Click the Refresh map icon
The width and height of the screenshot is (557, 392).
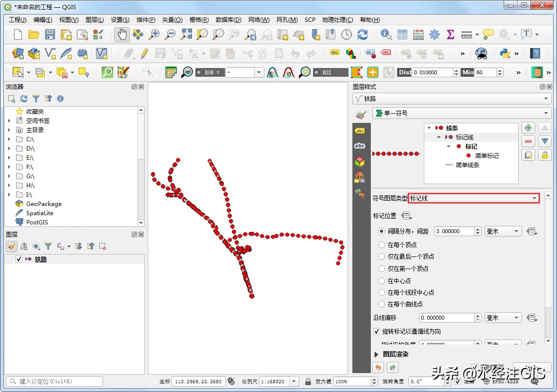coord(362,34)
